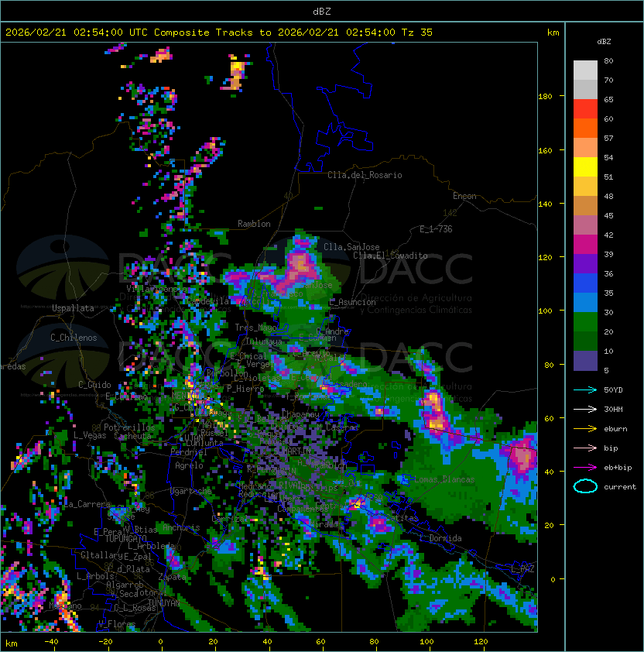Viewport: 644px width, 652px height.
Task: Click the cyan 'current' ellipse symbol
Action: 585,486
